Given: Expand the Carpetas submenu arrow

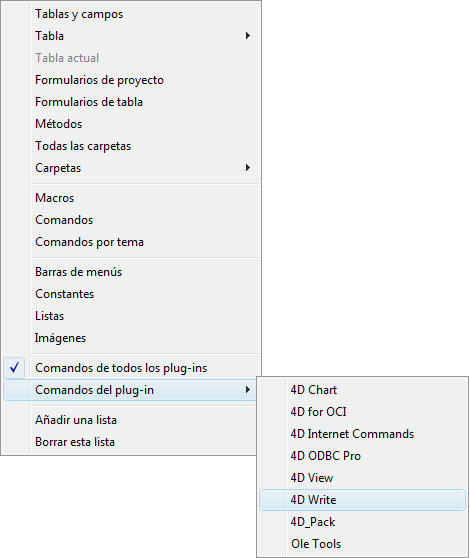Looking at the screenshot, I should pyautogui.click(x=248, y=168).
